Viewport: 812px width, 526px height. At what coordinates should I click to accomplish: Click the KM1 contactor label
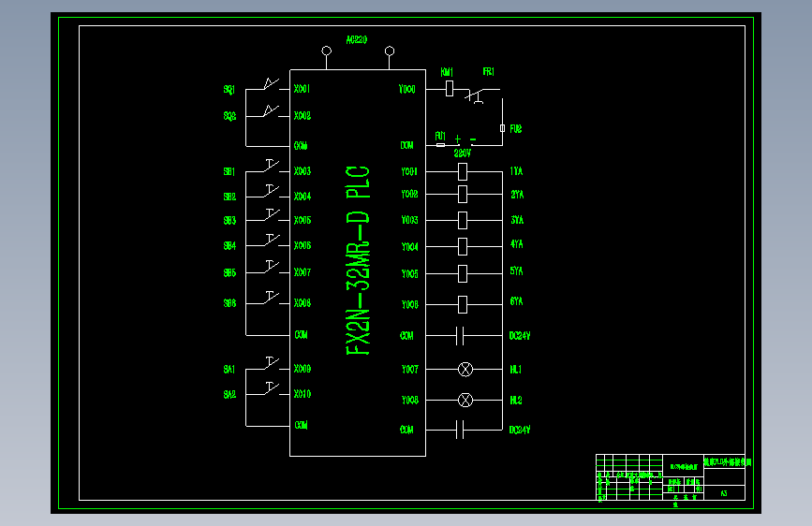(x=447, y=72)
